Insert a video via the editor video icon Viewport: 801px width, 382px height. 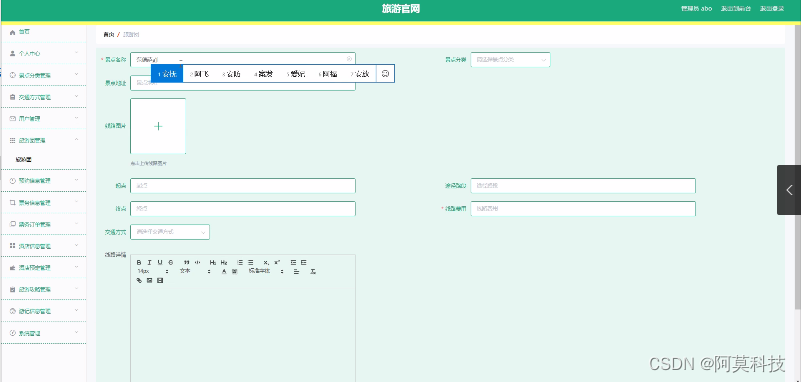(160, 280)
